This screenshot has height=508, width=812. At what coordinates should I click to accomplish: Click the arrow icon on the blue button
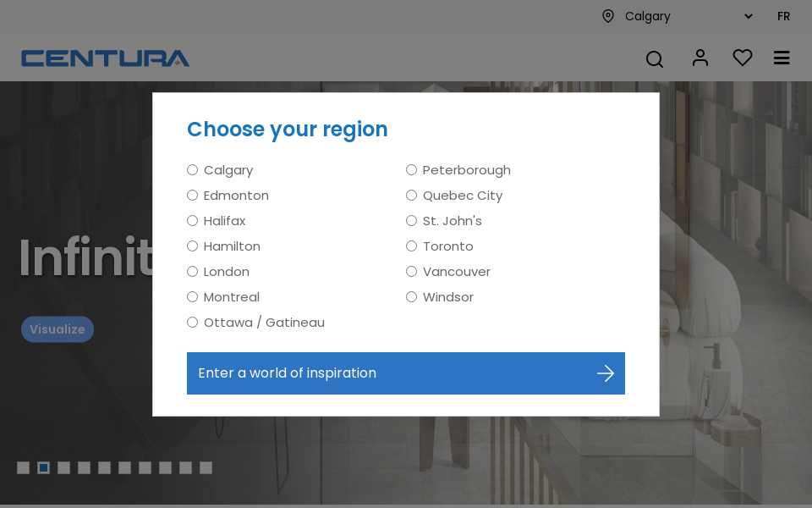606,373
